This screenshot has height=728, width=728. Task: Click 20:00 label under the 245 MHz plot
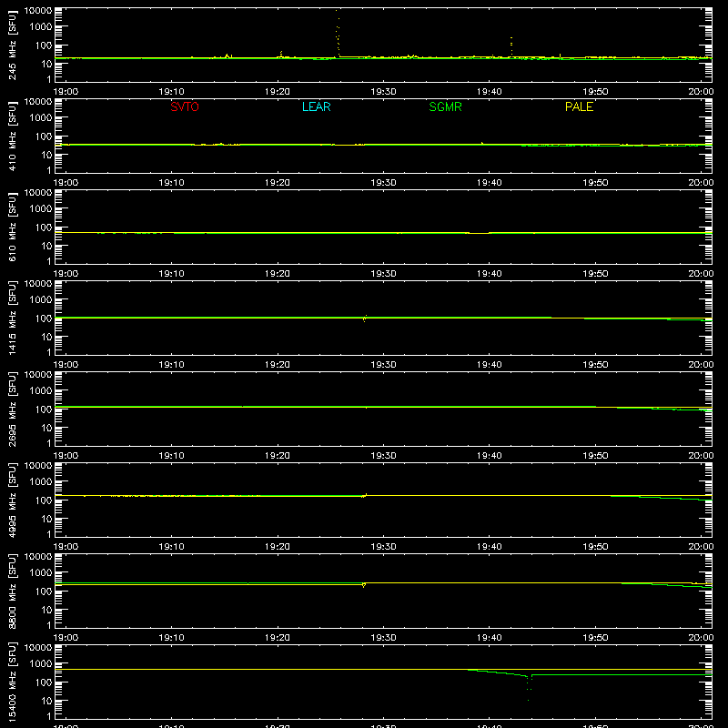(x=701, y=92)
